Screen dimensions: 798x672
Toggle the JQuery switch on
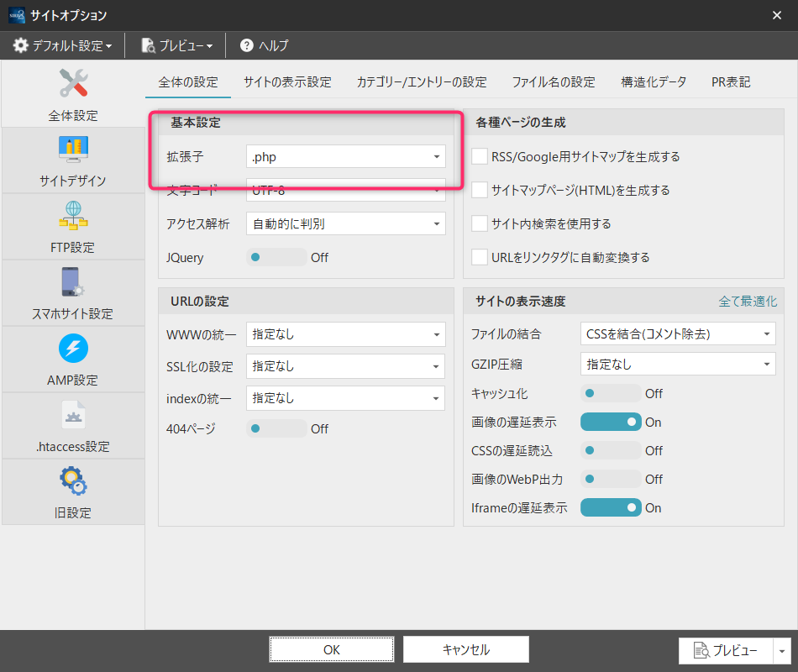coord(276,258)
